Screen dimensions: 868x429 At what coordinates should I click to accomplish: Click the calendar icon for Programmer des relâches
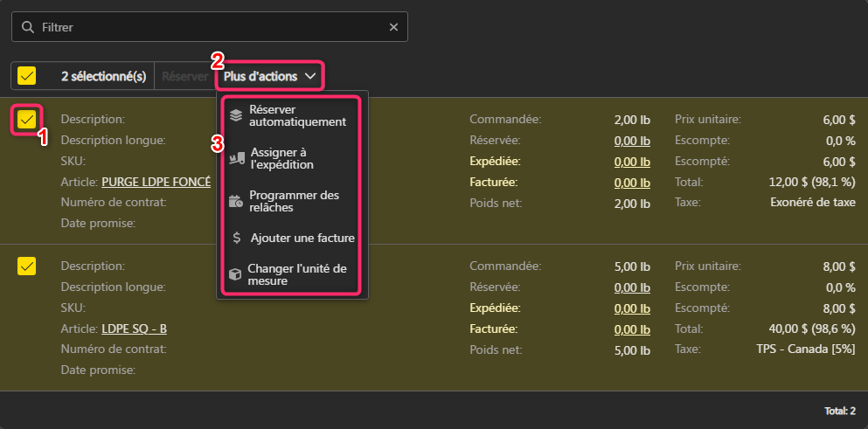[234, 201]
